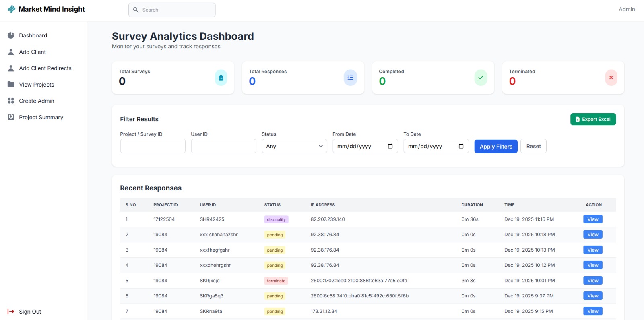Click the STATUS column header
This screenshot has width=644, height=320.
point(272,205)
